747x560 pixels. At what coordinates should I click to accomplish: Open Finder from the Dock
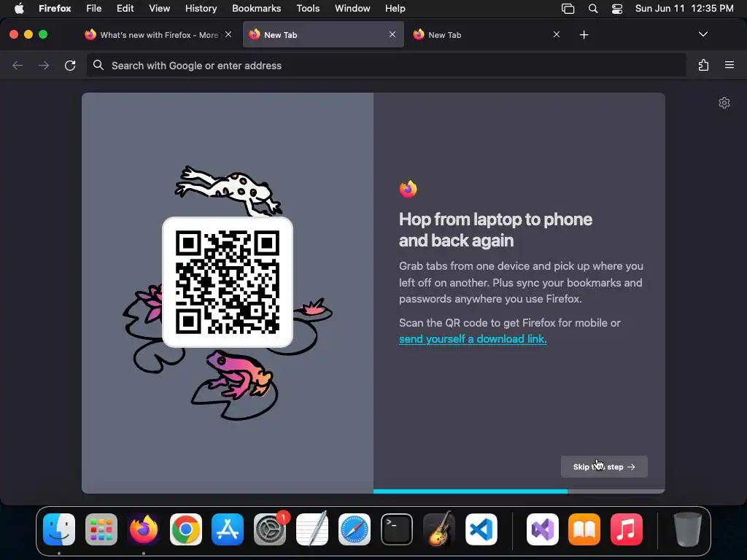[x=59, y=529]
